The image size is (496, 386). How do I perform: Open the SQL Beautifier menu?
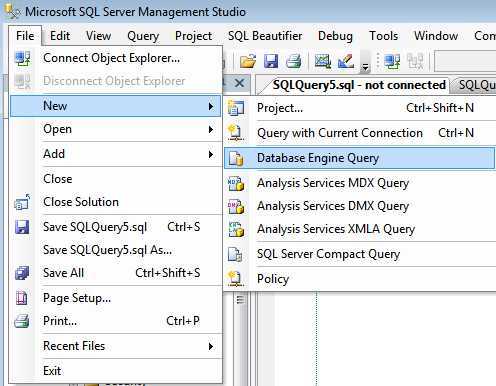click(265, 36)
